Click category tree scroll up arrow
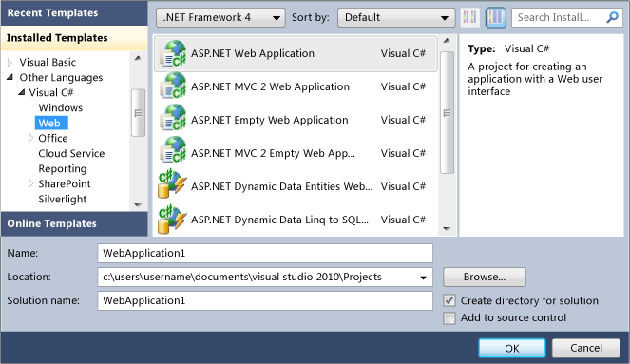Viewport: 630px width, 364px height. point(138,58)
